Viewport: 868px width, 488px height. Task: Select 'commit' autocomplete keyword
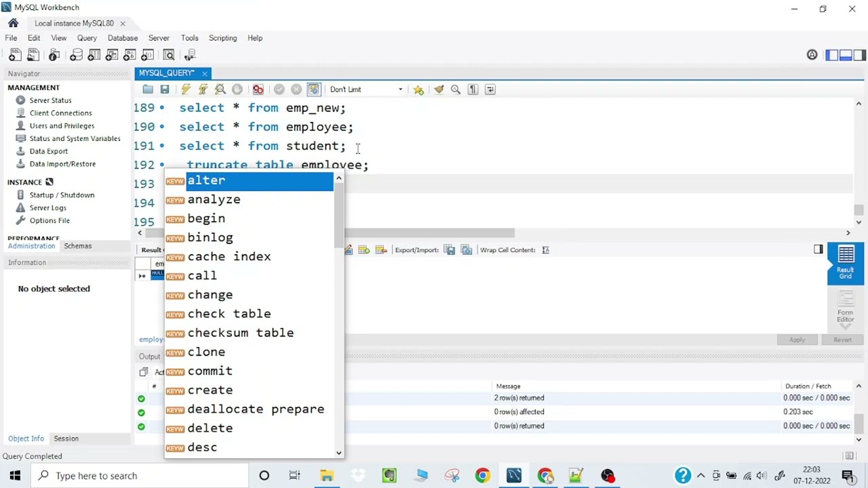click(249, 371)
